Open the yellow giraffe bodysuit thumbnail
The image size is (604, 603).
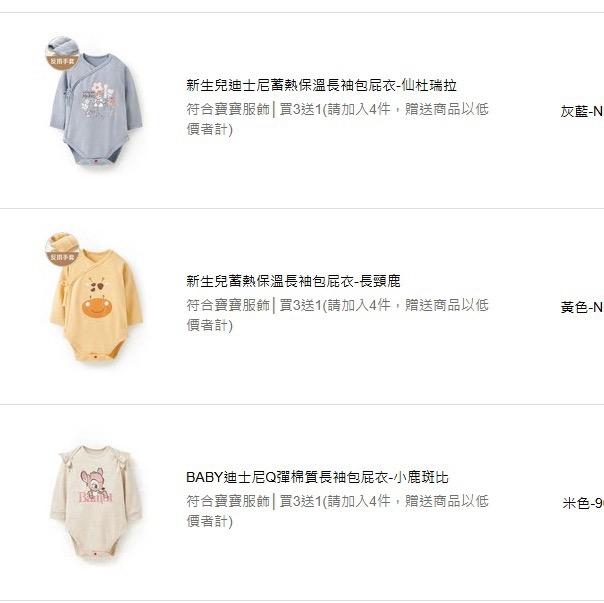(96, 299)
